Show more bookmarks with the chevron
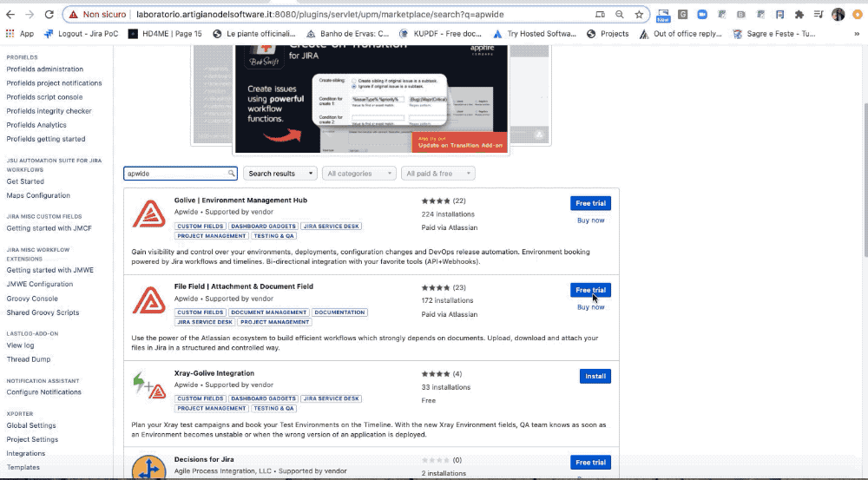The width and height of the screenshot is (868, 480). coord(857,34)
